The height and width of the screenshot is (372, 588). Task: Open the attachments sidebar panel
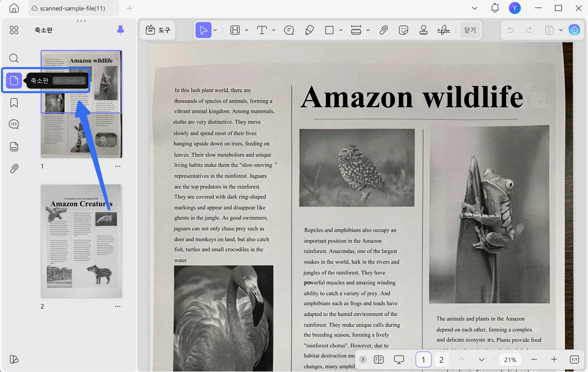(14, 169)
